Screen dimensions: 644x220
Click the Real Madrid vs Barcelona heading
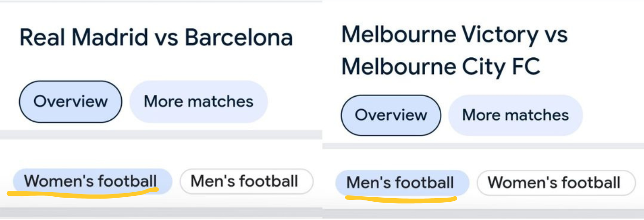tap(156, 37)
